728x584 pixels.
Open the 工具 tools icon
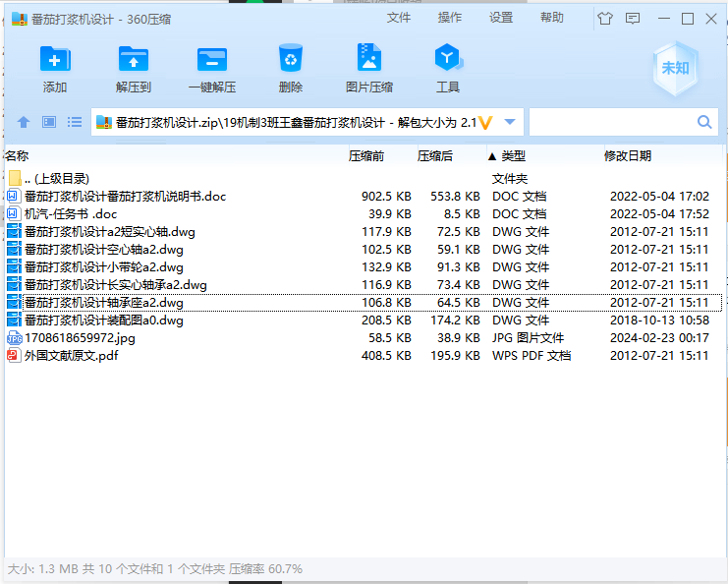[x=448, y=57]
